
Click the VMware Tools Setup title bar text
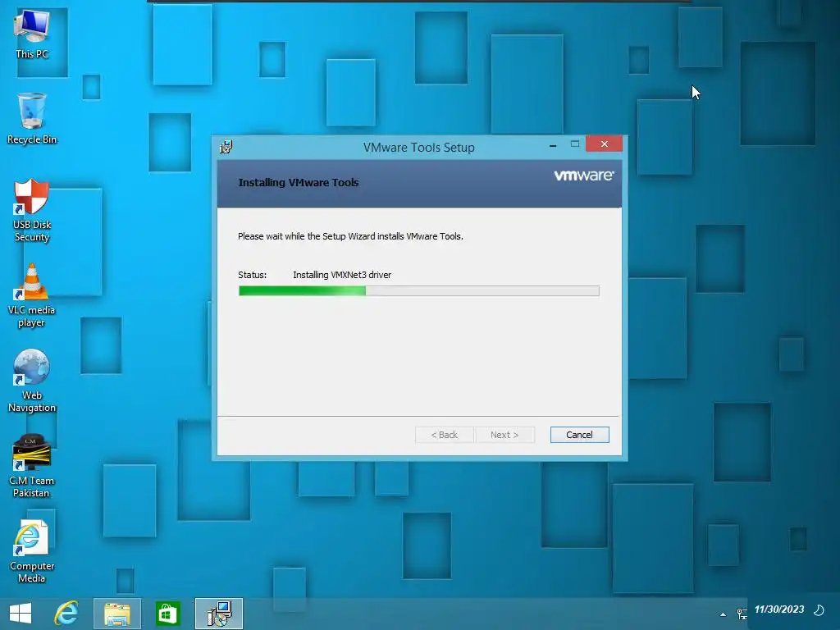(x=419, y=148)
